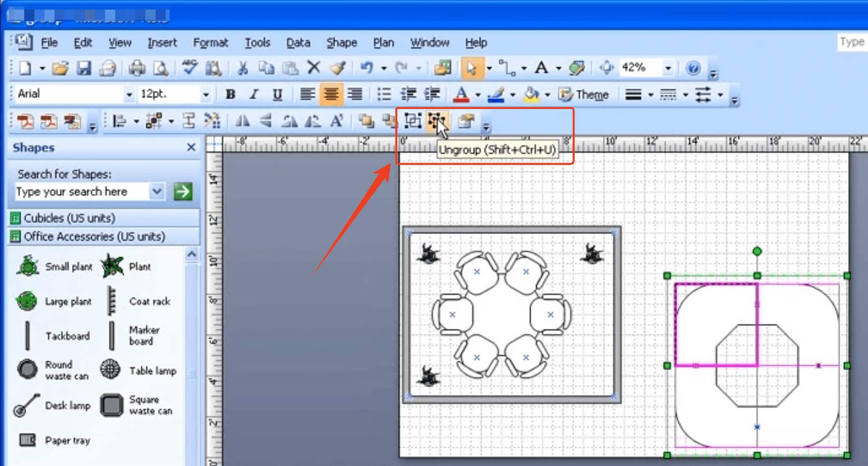
Task: Open Office Accessories (US units) stencil
Action: 104,236
